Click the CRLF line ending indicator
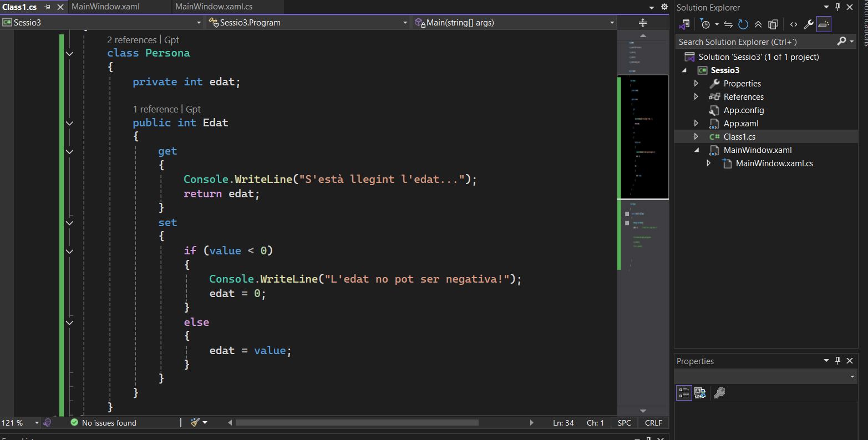This screenshot has width=868, height=440. click(653, 423)
